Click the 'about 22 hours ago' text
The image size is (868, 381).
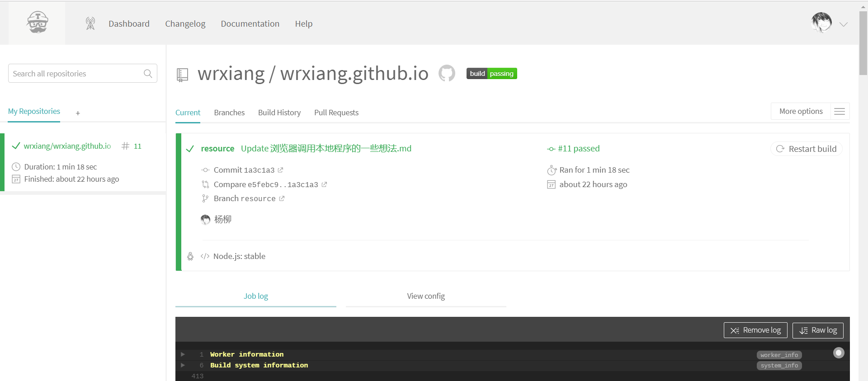tap(593, 184)
